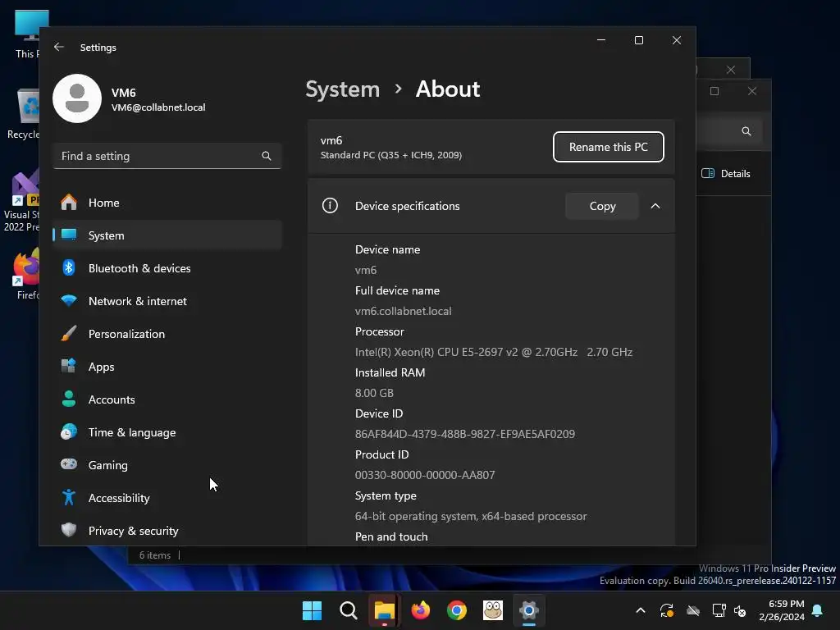Click the OneDrive cloud tray icon
The width and height of the screenshot is (840, 630).
point(693,610)
